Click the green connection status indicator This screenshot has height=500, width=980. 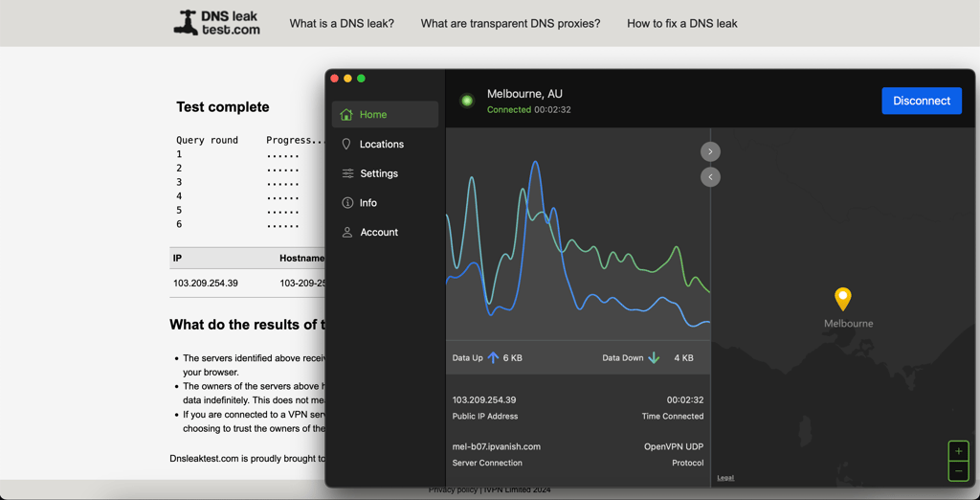point(466,101)
